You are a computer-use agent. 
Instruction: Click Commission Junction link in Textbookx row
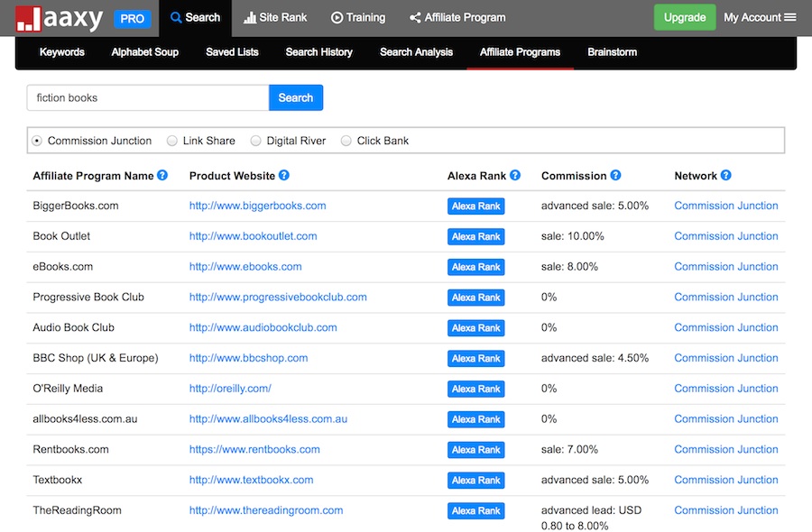pos(726,481)
